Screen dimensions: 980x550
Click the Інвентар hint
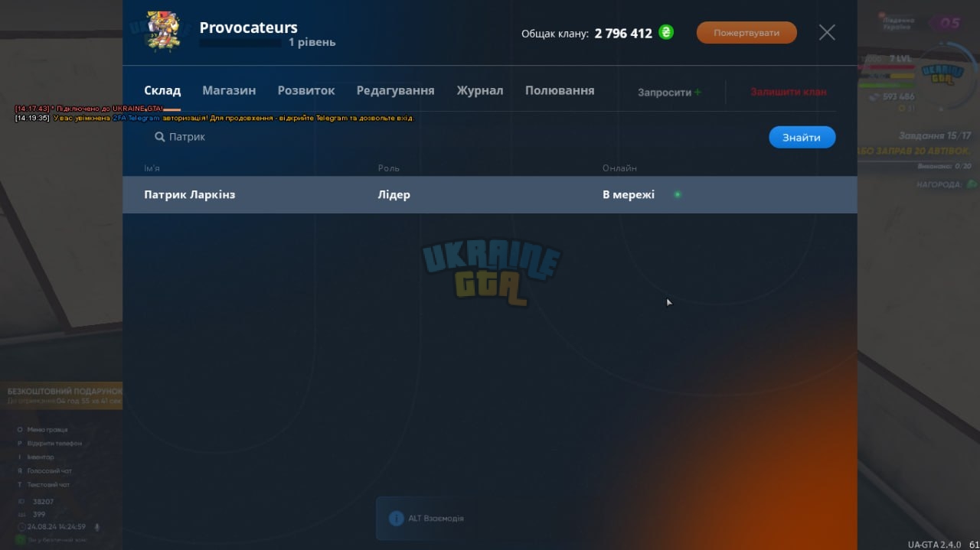[41, 457]
